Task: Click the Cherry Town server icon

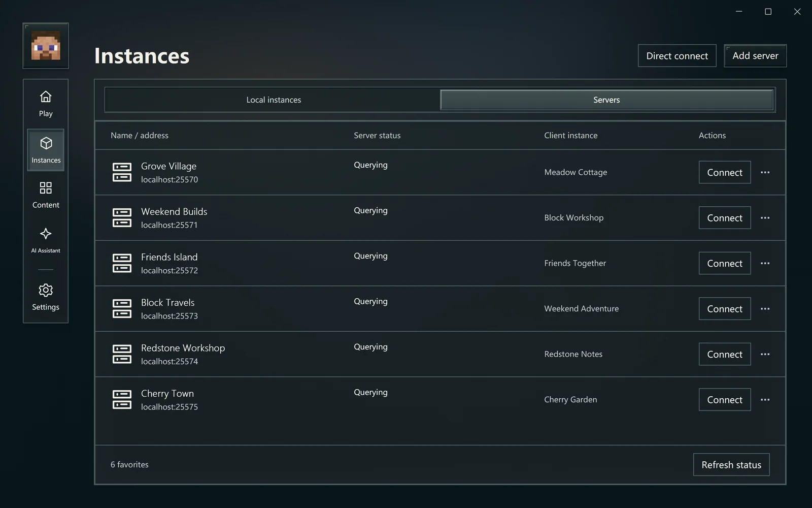Action: click(x=122, y=399)
